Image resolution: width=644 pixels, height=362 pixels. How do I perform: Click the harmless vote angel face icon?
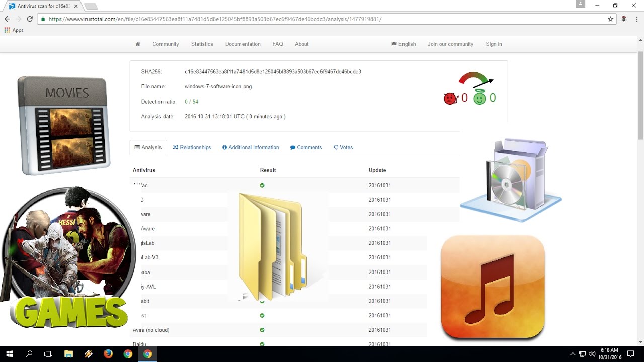point(479,97)
